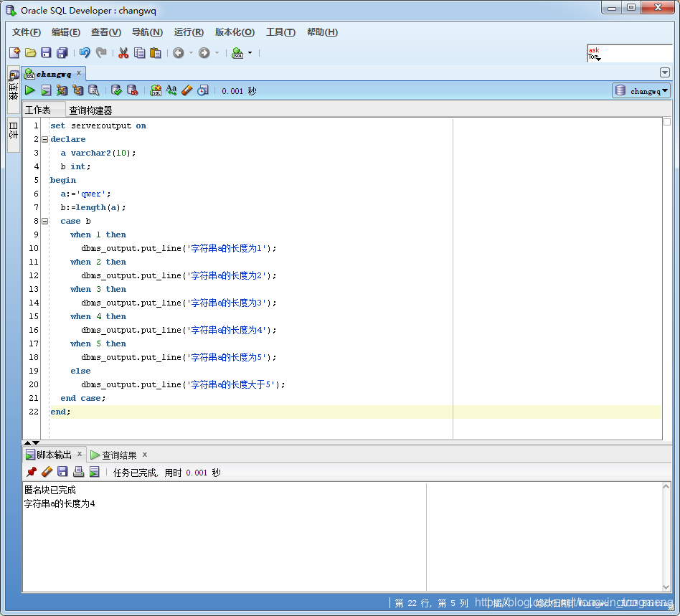Image resolution: width=680 pixels, height=616 pixels.
Task: Run statement with the green play icon
Action: [x=30, y=90]
